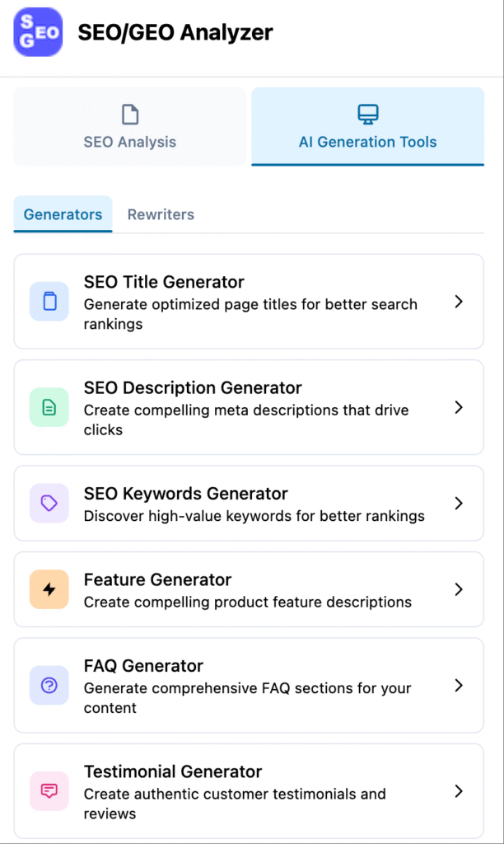Click the tag icon beside SEO Keywords Generator
The width and height of the screenshot is (504, 844).
[x=49, y=503]
